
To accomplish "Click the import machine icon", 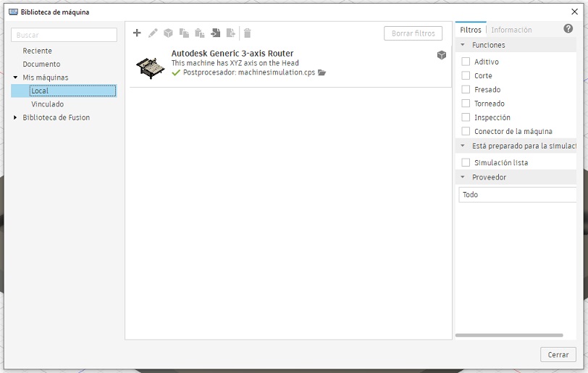I will pos(215,33).
